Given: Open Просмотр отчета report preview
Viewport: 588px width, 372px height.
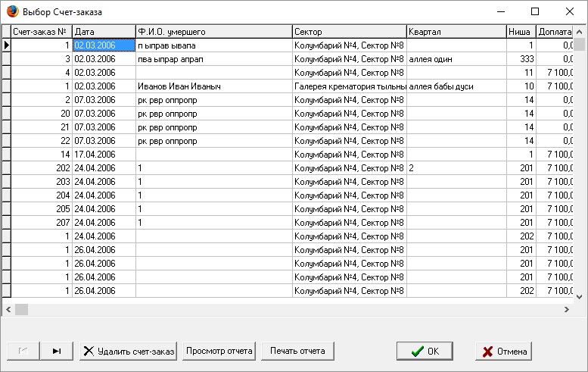Looking at the screenshot, I should point(219,351).
